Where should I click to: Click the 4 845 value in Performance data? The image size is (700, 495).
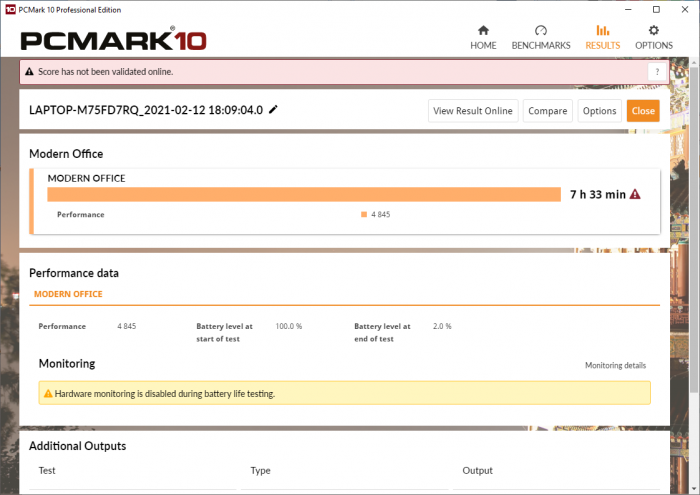[x=127, y=326]
